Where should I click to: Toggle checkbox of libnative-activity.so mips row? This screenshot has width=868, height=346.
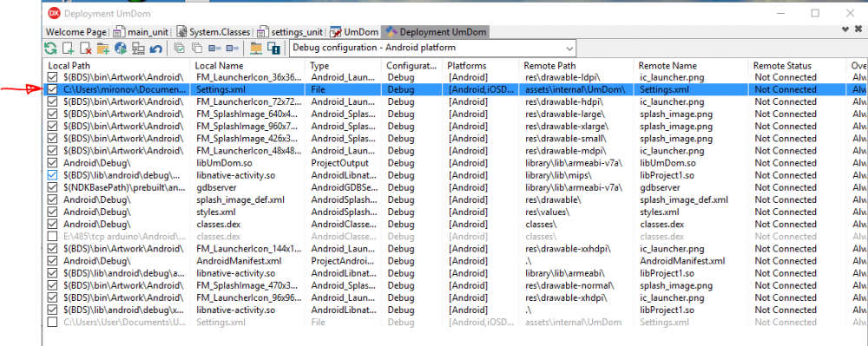coord(52,175)
